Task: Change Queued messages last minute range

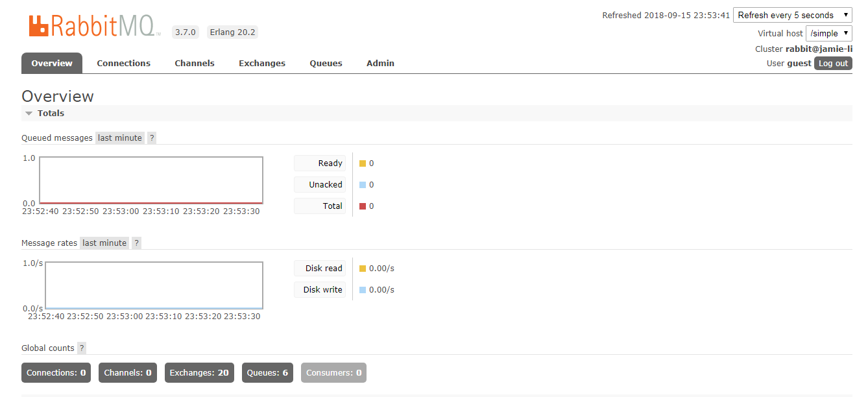Action: coord(120,138)
